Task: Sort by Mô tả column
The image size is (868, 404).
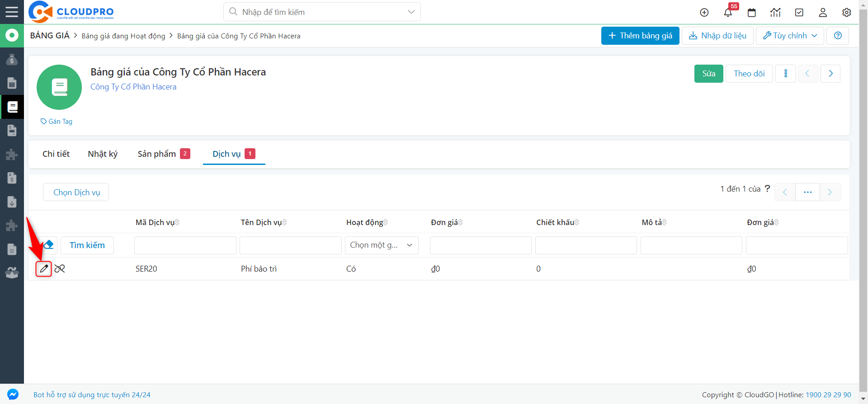Action: pos(654,222)
